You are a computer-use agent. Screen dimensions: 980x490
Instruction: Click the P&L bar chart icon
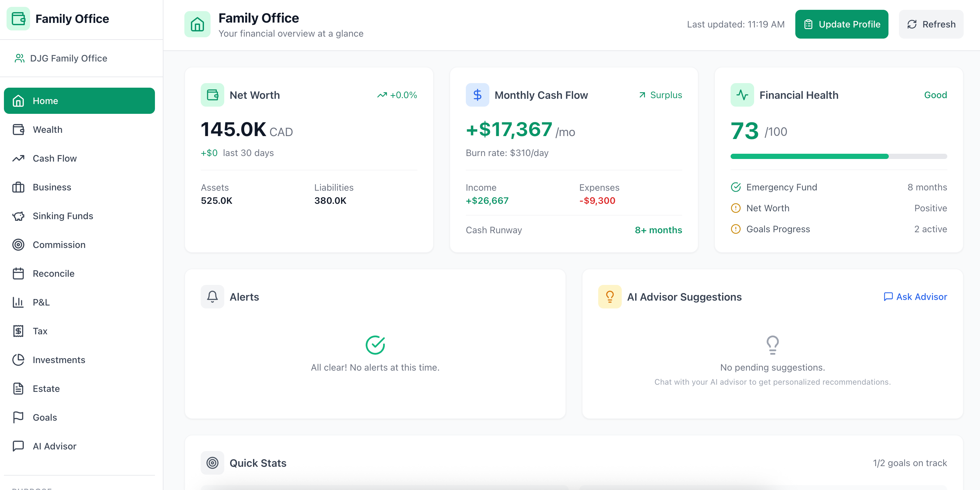(x=18, y=302)
